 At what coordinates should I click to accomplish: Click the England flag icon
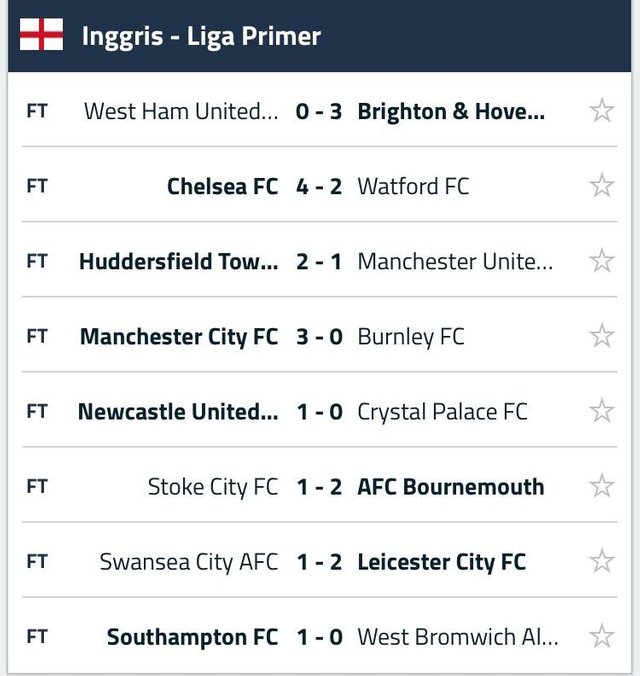(41, 36)
